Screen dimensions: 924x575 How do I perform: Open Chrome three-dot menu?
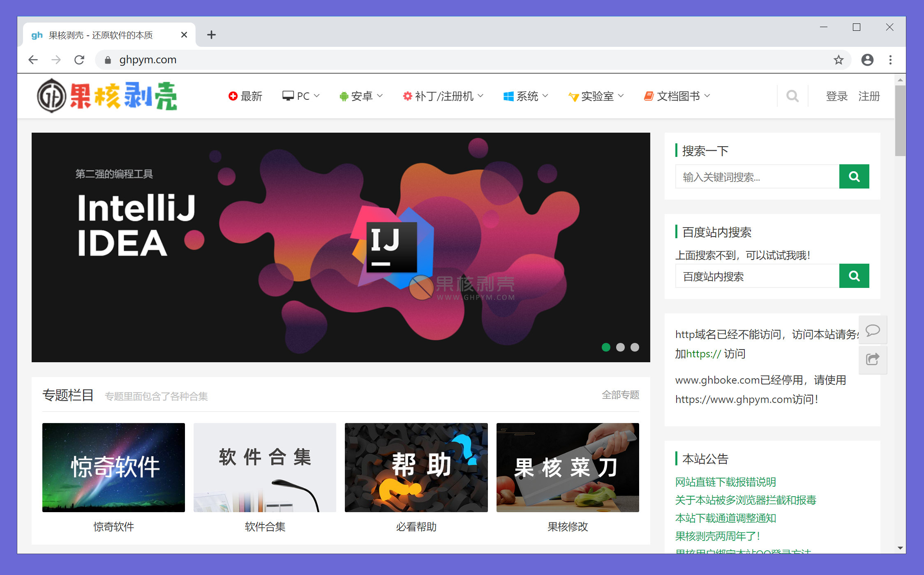(890, 60)
